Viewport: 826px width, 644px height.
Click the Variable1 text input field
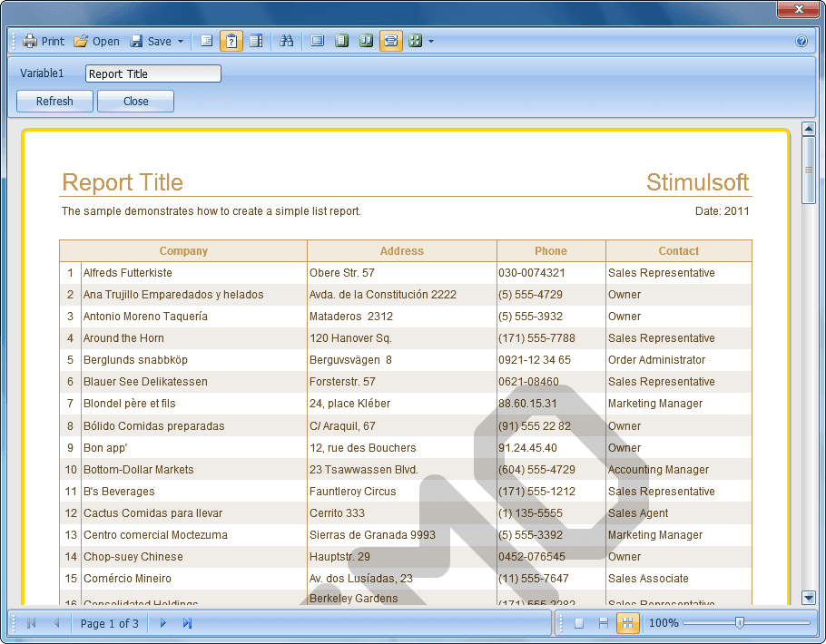click(152, 73)
